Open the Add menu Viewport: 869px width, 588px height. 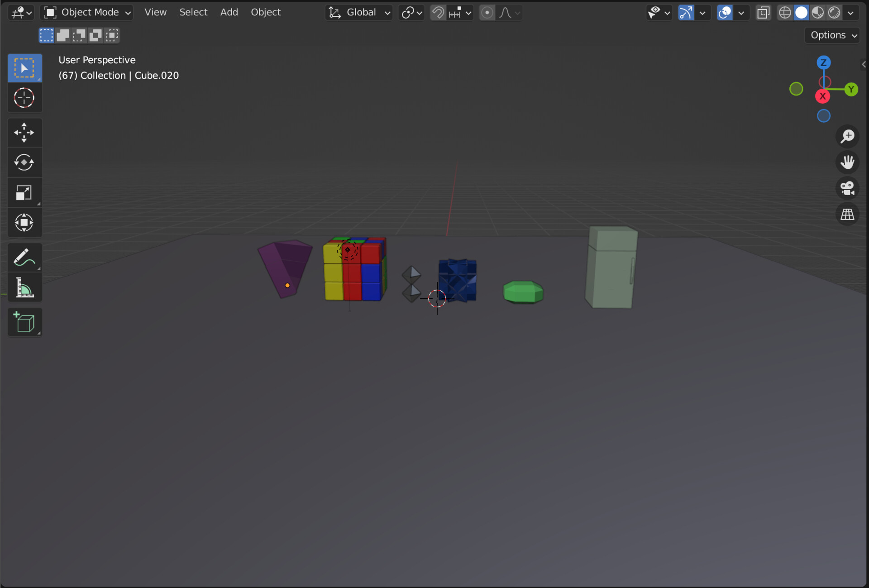click(x=229, y=12)
